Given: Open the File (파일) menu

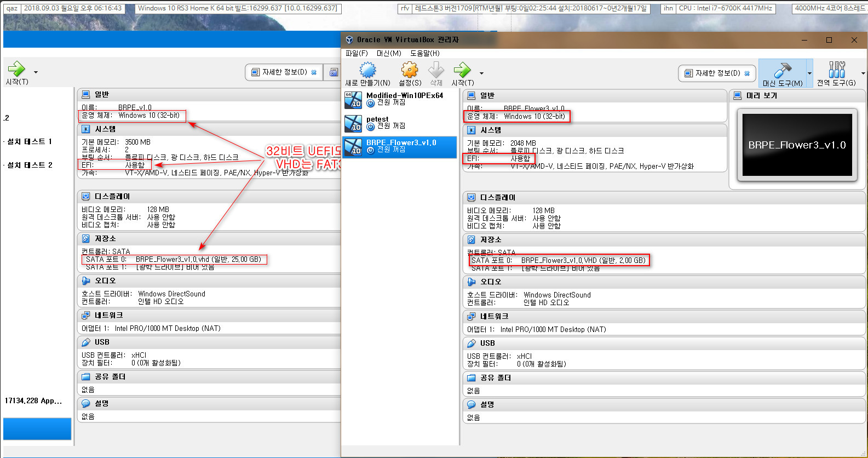Looking at the screenshot, I should (x=357, y=53).
